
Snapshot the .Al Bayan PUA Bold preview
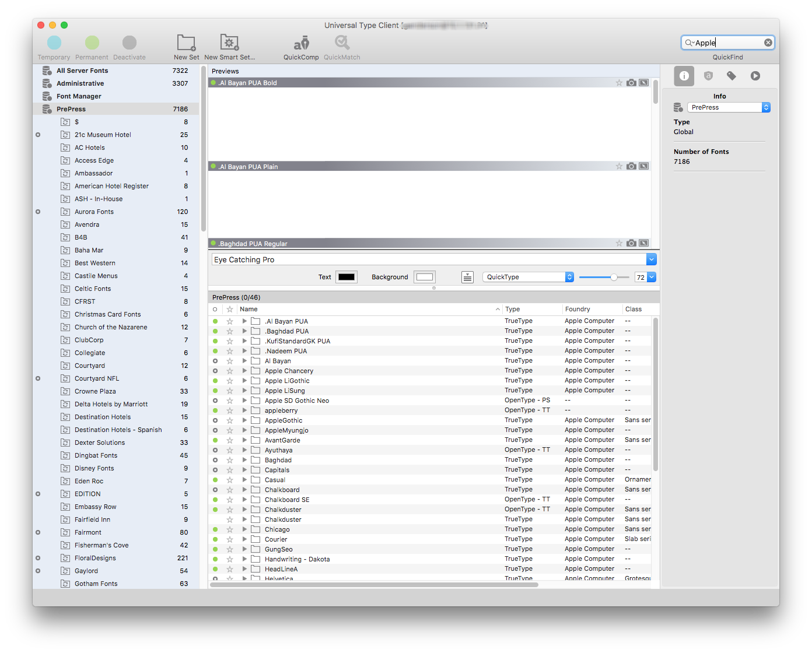point(631,83)
